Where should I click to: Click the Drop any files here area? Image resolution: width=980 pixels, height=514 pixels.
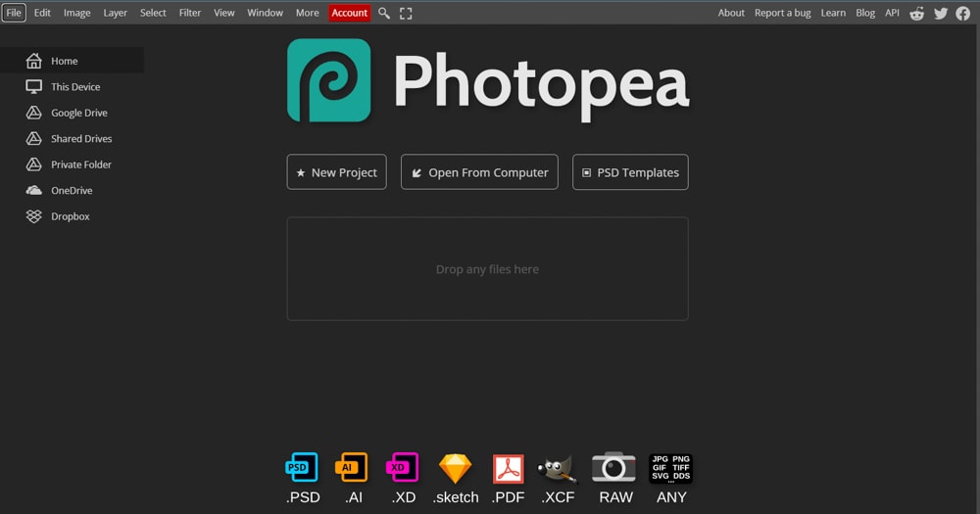point(487,269)
